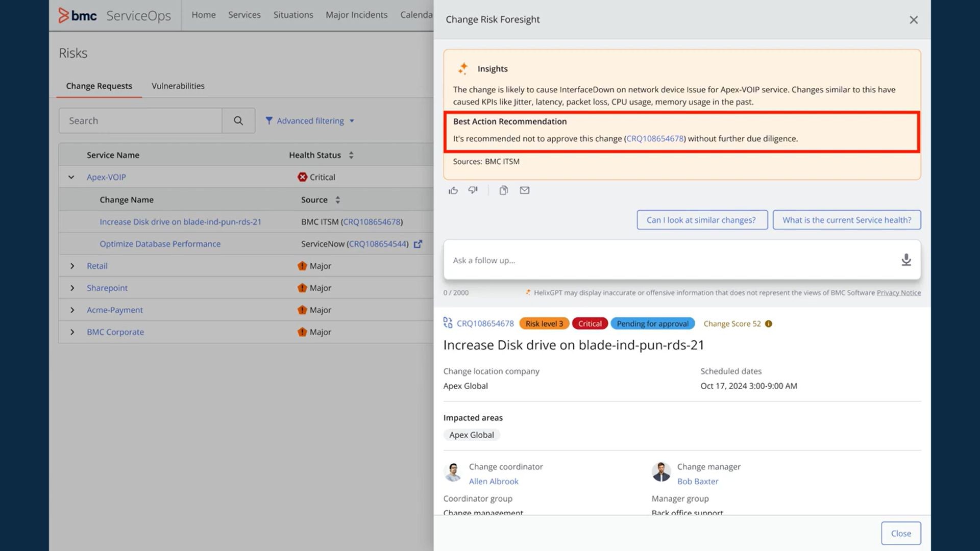This screenshot has height=551, width=980.
Task: Sort by Health Status column arrows
Action: (351, 155)
